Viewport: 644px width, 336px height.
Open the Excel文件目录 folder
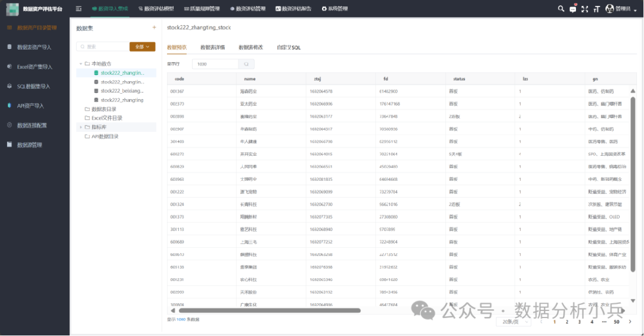pos(107,118)
